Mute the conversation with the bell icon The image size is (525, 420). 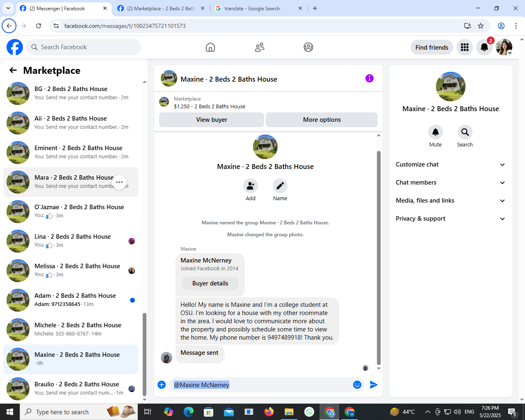point(436,132)
